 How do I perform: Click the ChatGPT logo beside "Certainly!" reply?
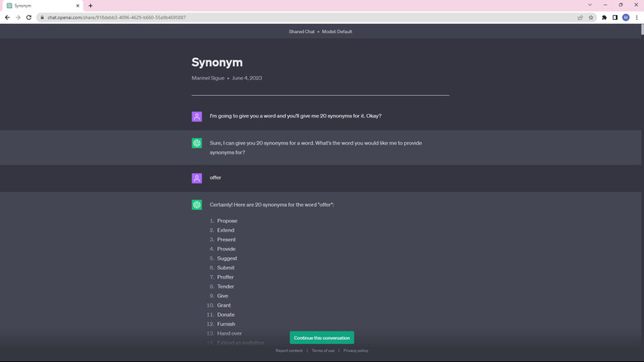pyautogui.click(x=197, y=205)
